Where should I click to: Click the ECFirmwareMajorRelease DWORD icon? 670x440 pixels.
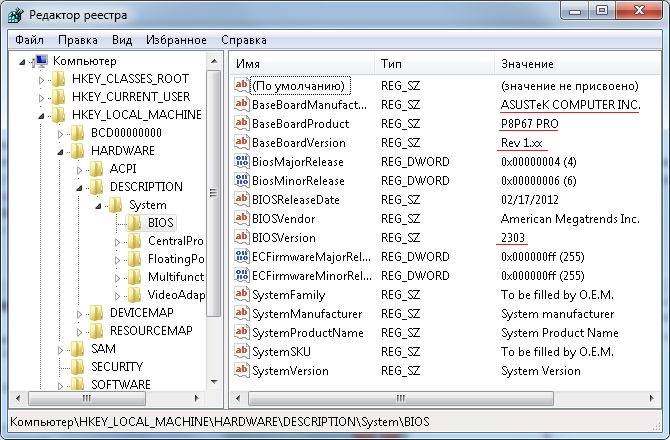click(241, 257)
